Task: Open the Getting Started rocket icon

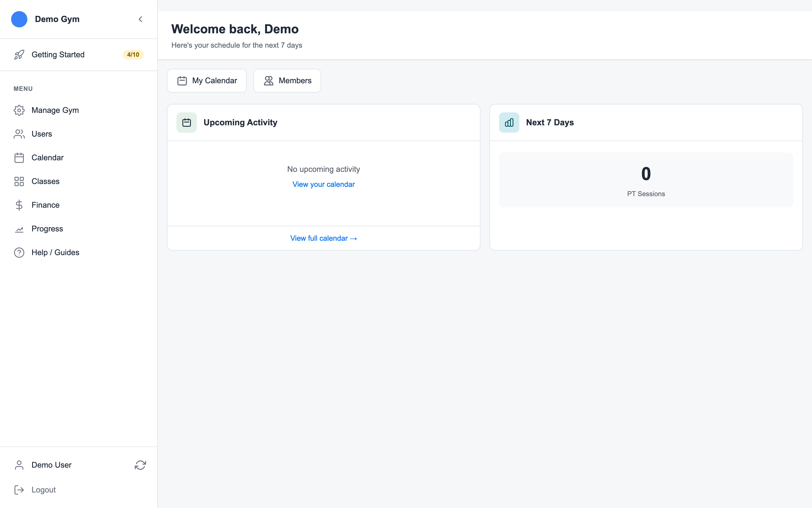Action: [19, 54]
